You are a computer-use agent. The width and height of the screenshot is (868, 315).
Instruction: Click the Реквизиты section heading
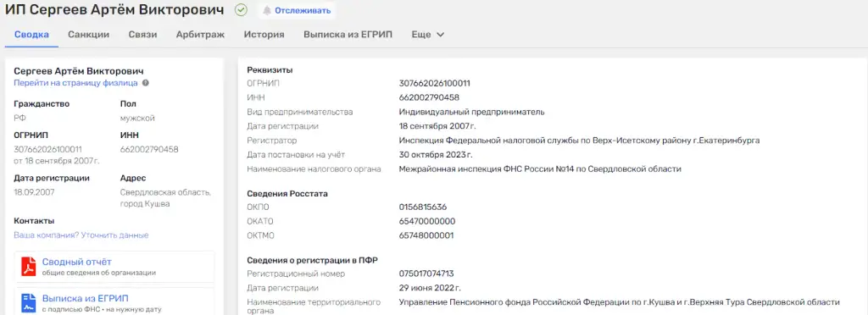(270, 70)
